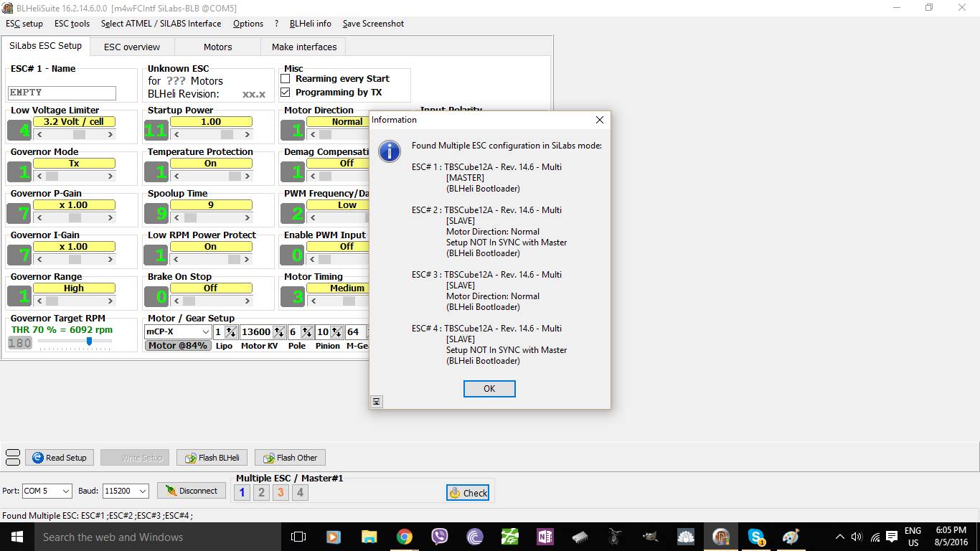The image size is (980, 551).
Task: Click the Brake On Stop slider right arrow
Action: click(x=248, y=301)
